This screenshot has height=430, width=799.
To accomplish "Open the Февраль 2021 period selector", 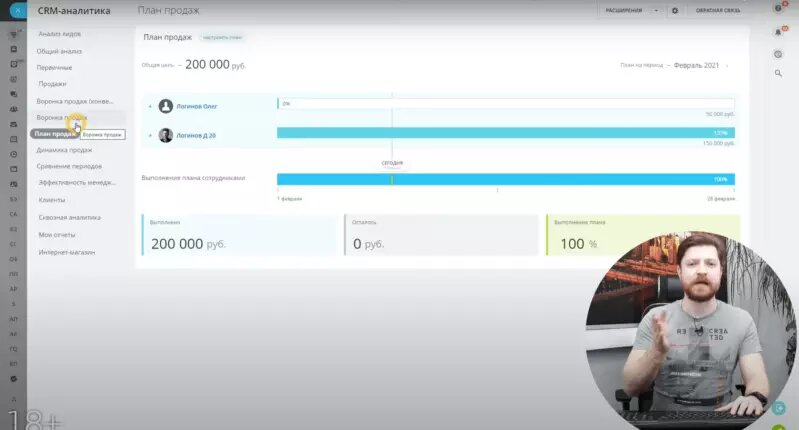I will (x=696, y=65).
